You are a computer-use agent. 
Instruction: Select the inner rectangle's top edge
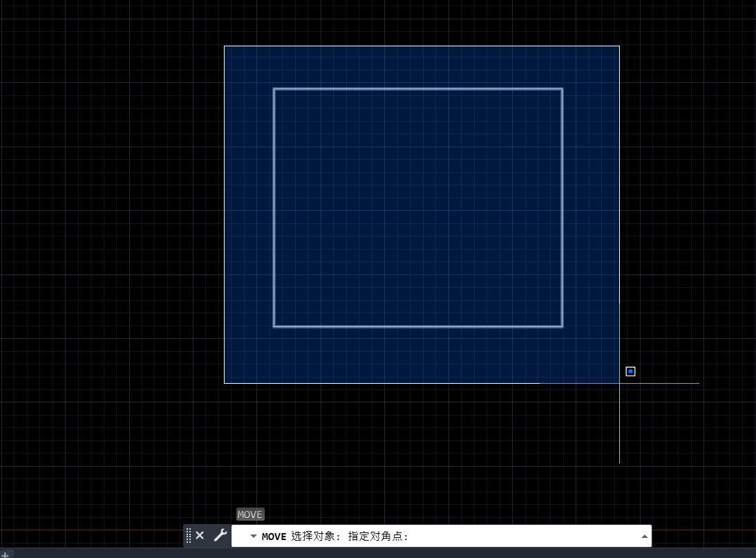418,89
